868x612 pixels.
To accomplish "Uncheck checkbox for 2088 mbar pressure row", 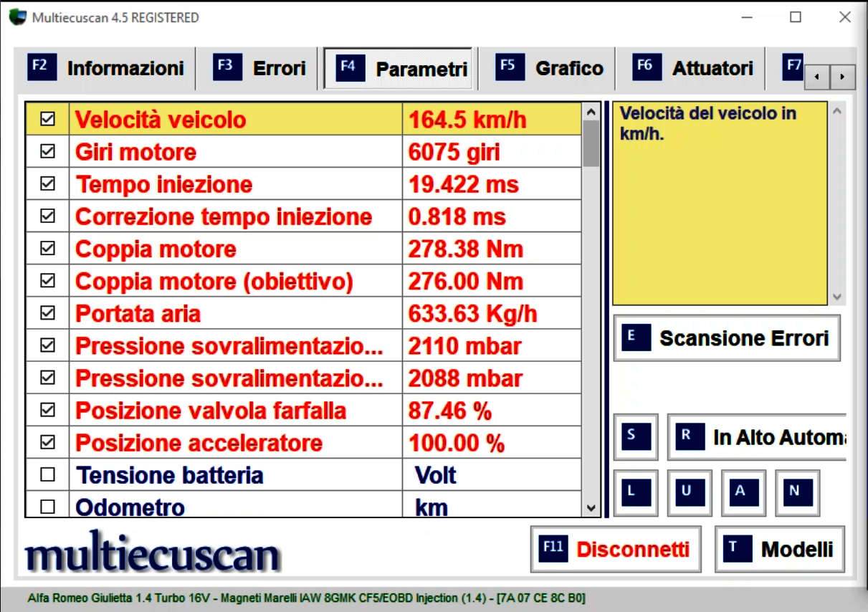I will click(x=47, y=378).
